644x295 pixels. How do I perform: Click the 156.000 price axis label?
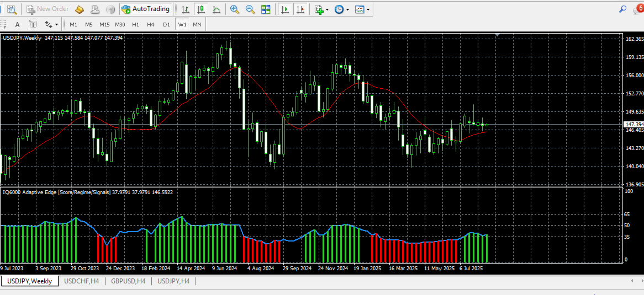635,76
